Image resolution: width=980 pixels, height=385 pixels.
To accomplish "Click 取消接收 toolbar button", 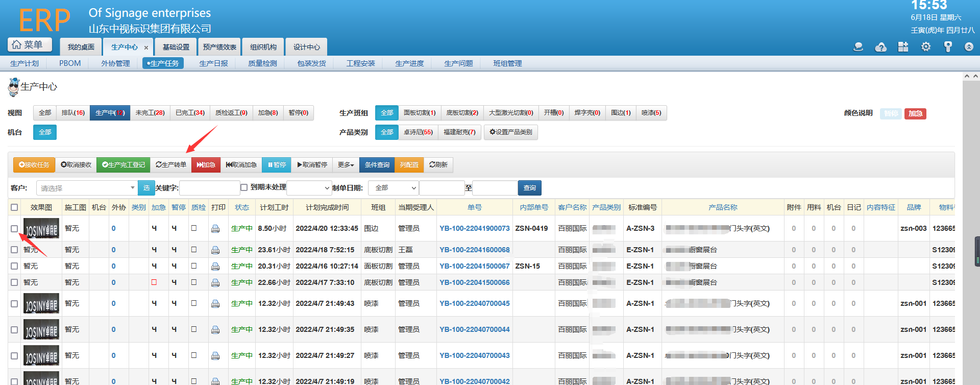I will (76, 165).
